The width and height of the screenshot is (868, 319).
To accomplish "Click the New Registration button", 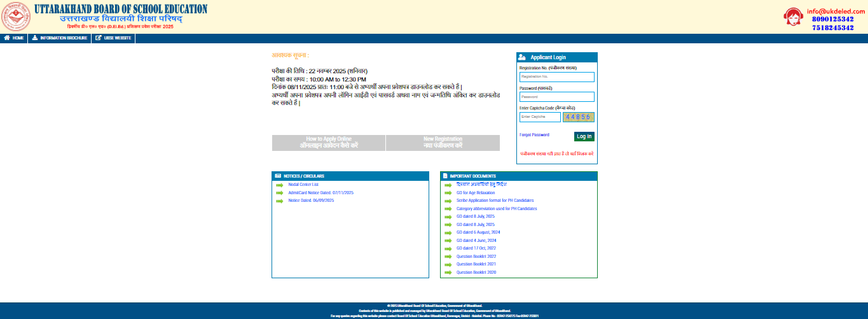I will point(443,143).
